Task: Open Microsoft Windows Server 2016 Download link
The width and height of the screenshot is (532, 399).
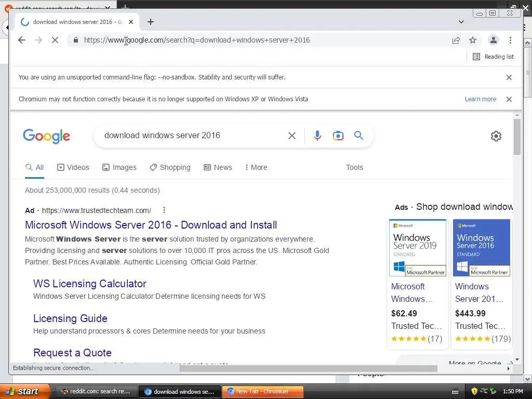Action: coord(151,225)
